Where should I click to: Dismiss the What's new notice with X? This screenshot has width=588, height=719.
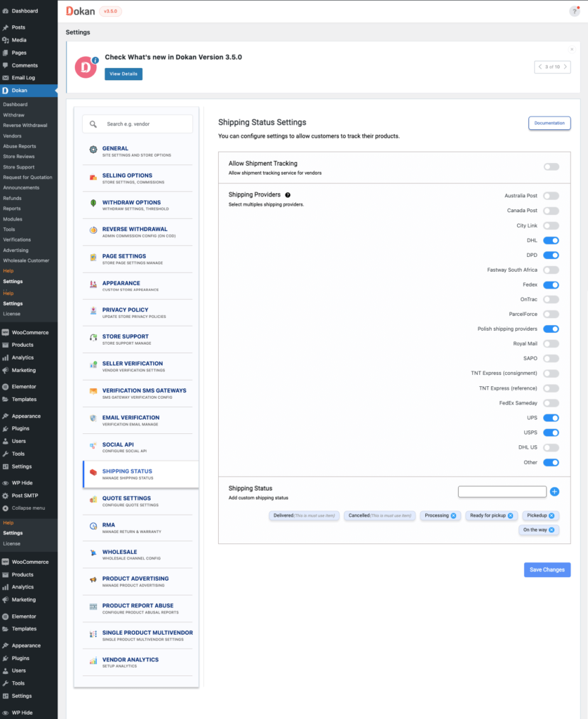[571, 50]
